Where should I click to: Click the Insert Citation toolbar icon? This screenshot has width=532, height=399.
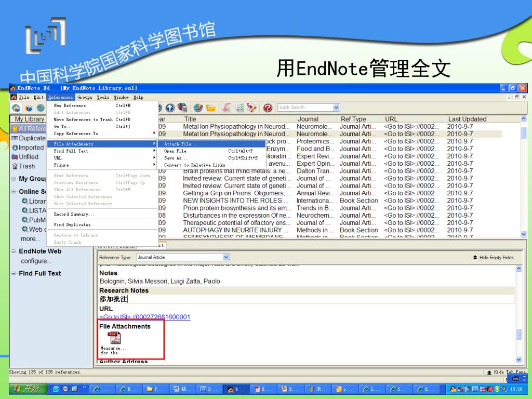[x=227, y=108]
